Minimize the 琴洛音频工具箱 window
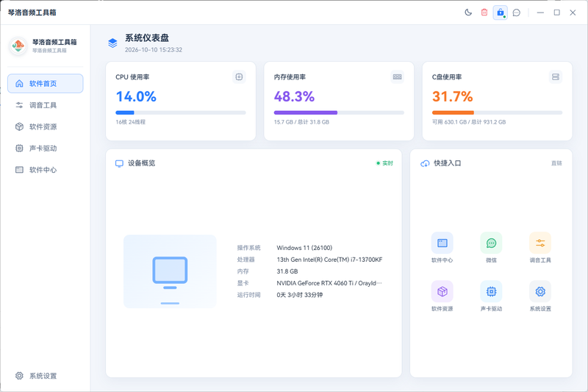 tap(540, 13)
